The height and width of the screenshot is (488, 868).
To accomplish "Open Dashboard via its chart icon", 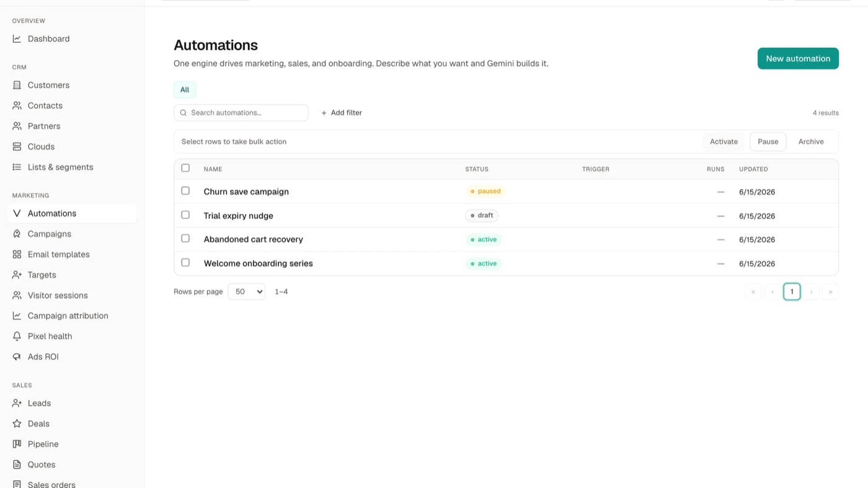I will pos(17,38).
